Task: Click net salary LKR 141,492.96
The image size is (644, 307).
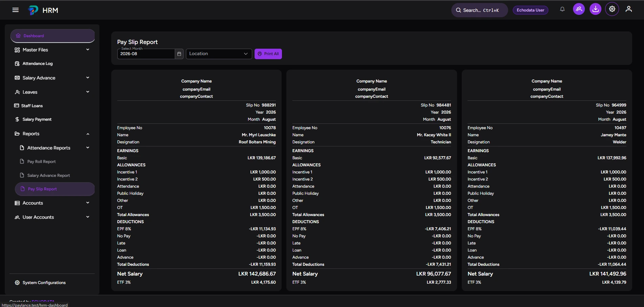Action: (x=608, y=274)
